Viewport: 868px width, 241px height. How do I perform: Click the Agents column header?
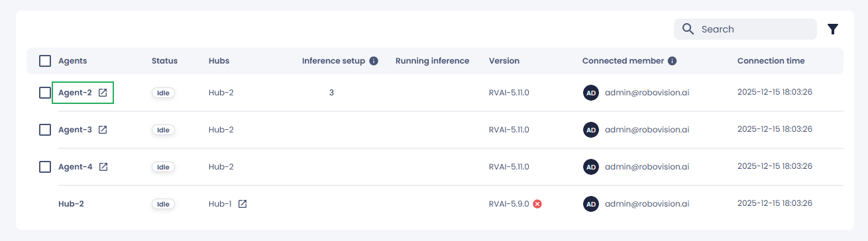72,61
